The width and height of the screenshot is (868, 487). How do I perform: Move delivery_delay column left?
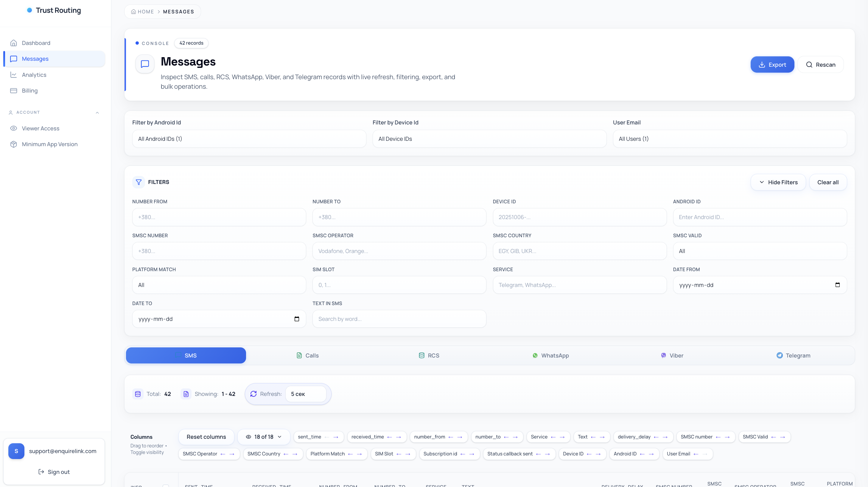click(656, 437)
